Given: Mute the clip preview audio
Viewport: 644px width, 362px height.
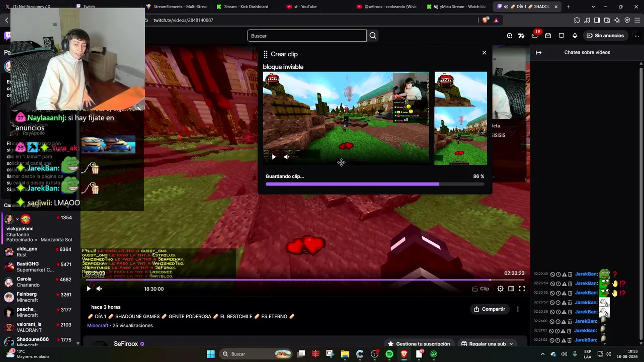Looking at the screenshot, I should (286, 157).
